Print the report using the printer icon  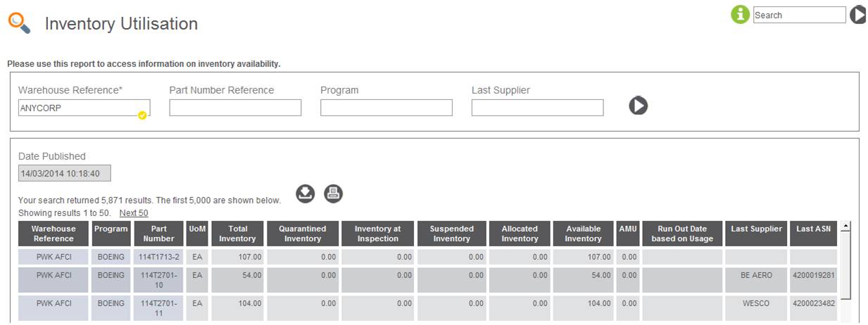(334, 193)
